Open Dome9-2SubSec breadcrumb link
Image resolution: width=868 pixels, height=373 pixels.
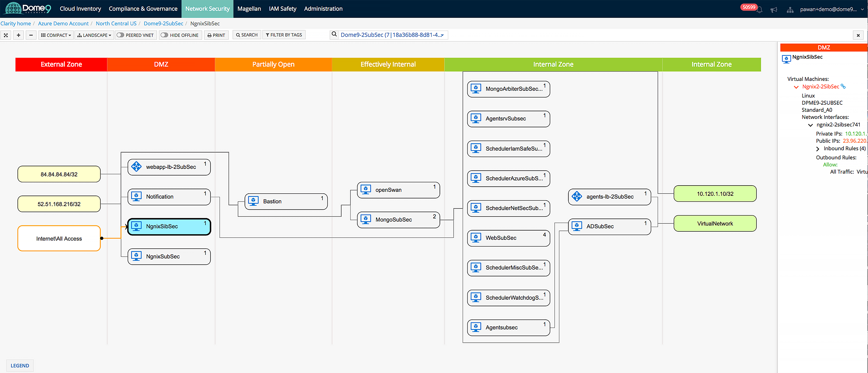click(x=163, y=23)
